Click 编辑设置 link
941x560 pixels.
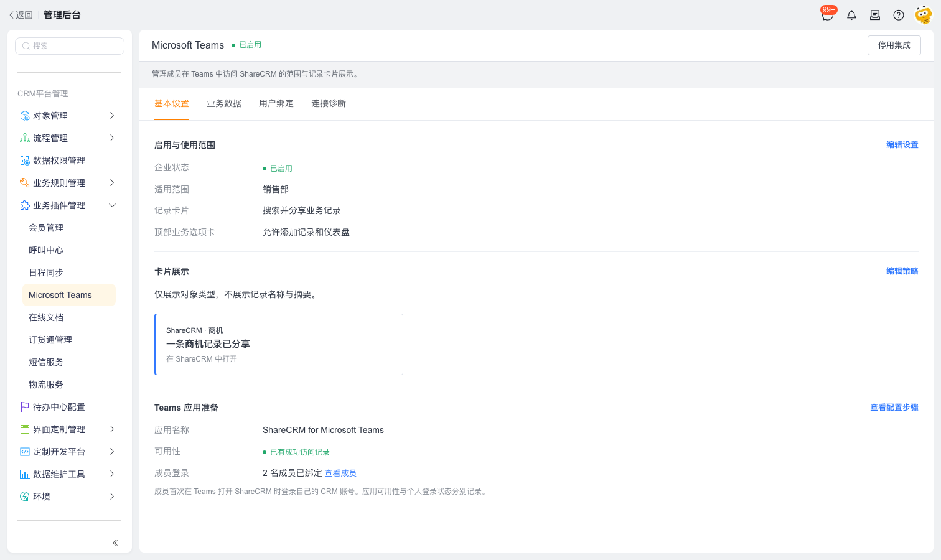(902, 145)
